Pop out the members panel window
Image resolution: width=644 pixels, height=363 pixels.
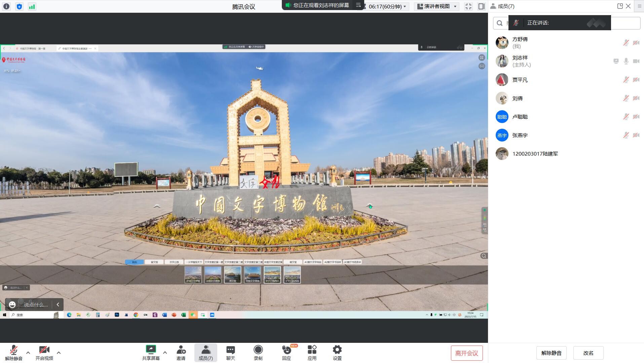coord(620,6)
